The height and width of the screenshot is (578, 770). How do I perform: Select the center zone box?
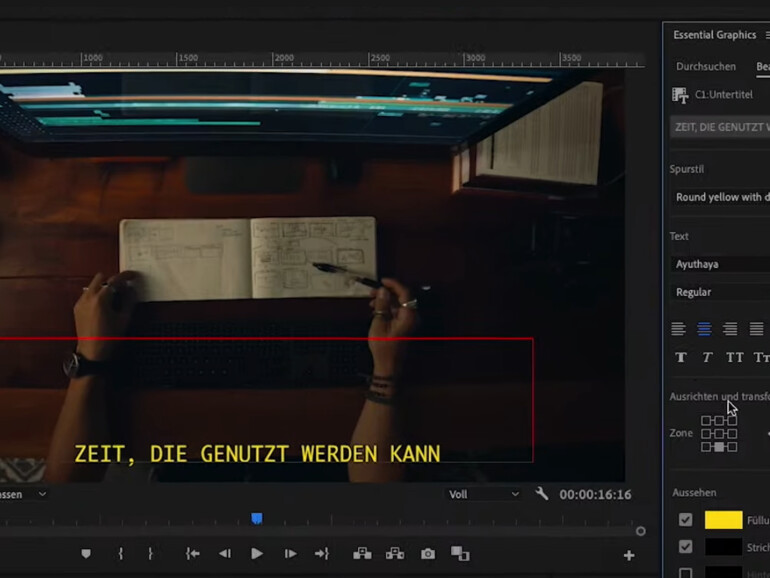[x=719, y=434]
